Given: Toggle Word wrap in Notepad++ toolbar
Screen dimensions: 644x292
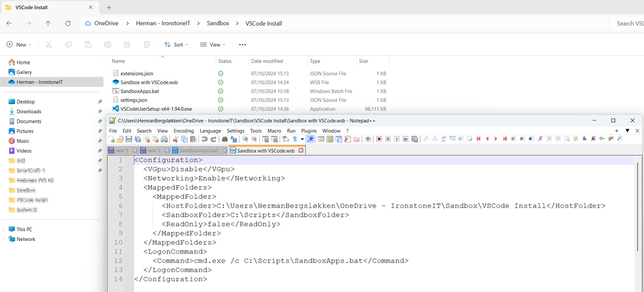Looking at the screenshot, I should [x=286, y=139].
